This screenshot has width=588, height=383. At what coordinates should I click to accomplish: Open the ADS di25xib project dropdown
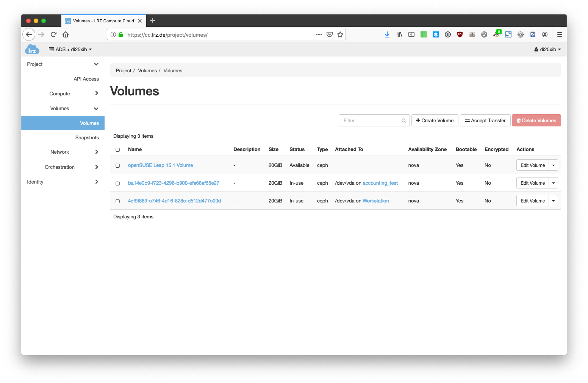tap(70, 50)
